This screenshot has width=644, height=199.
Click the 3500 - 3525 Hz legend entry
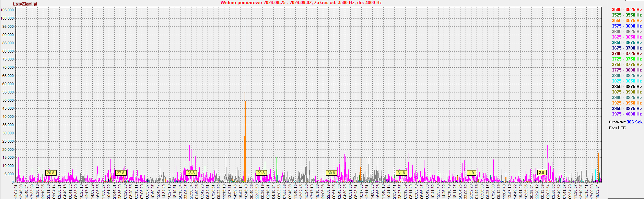point(627,10)
